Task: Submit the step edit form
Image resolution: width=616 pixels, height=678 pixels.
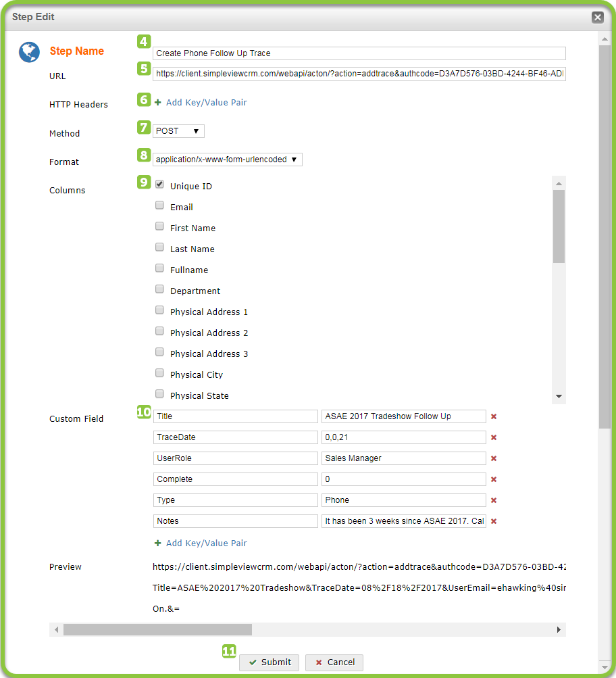Action: [x=269, y=662]
